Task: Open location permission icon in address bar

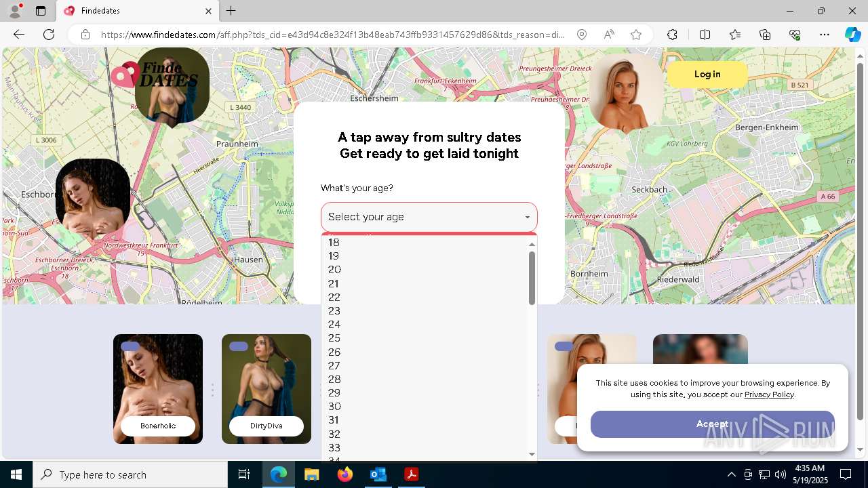Action: point(582,35)
